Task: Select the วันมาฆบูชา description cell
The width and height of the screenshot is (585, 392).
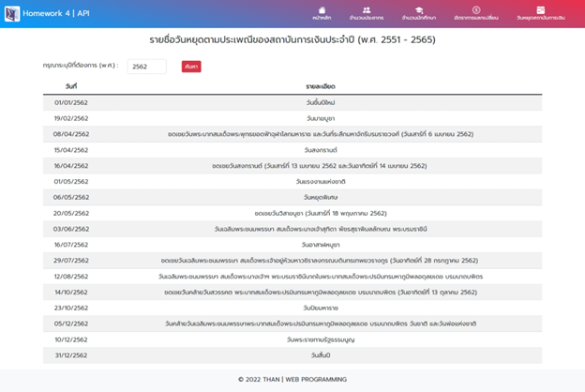Action: click(321, 118)
